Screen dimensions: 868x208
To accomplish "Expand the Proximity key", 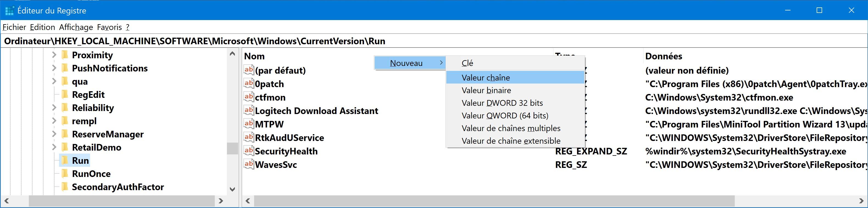I will [54, 55].
